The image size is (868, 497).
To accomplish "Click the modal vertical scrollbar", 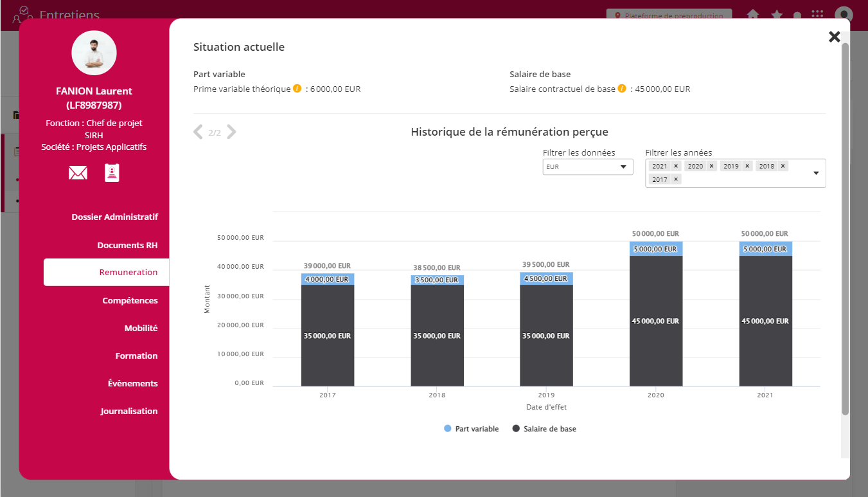I will coord(845,225).
